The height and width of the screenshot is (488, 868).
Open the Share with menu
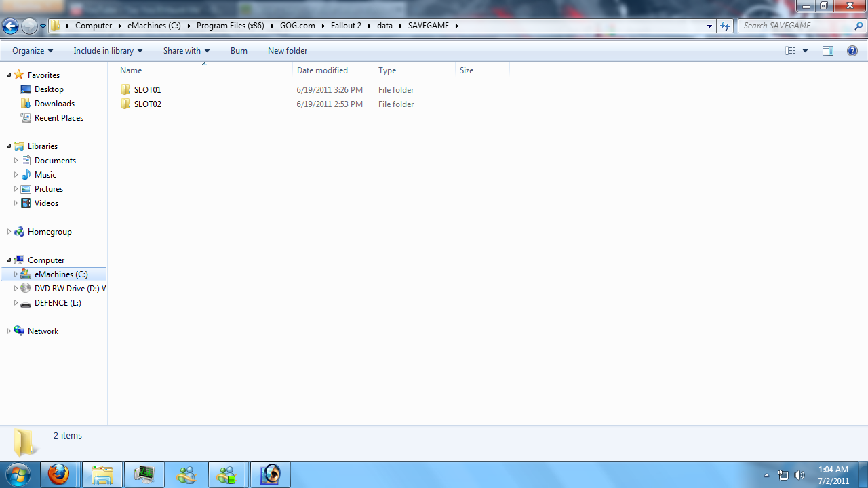click(x=186, y=51)
